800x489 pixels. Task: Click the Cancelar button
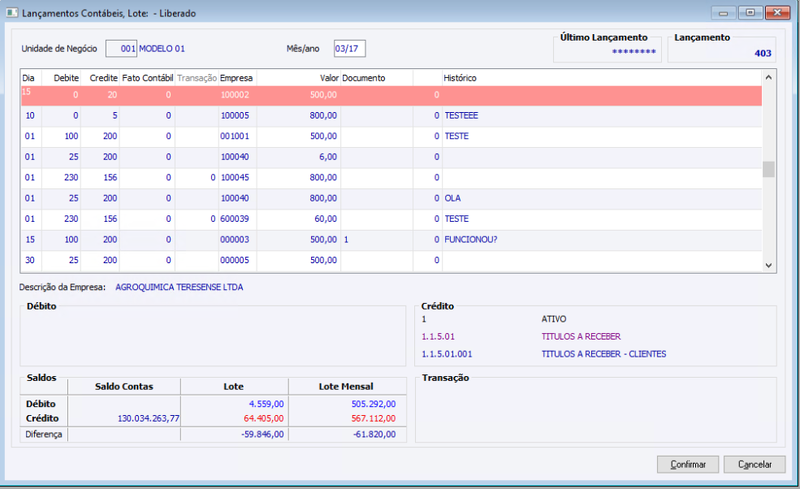point(755,464)
